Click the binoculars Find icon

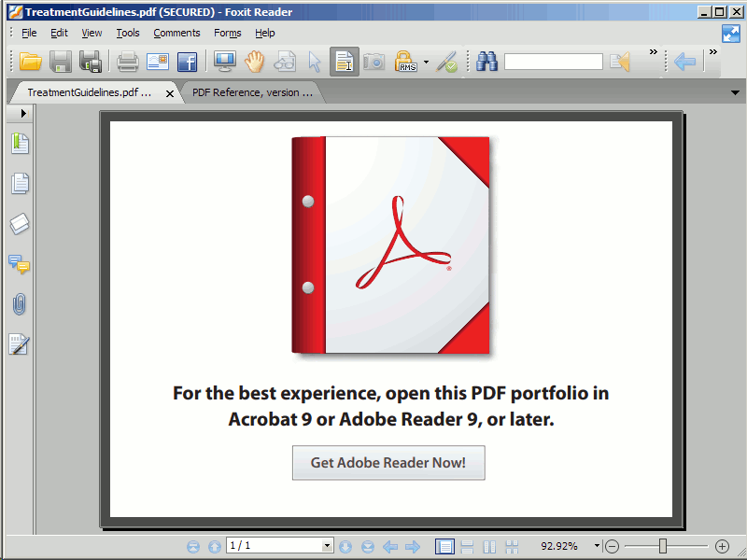click(486, 62)
